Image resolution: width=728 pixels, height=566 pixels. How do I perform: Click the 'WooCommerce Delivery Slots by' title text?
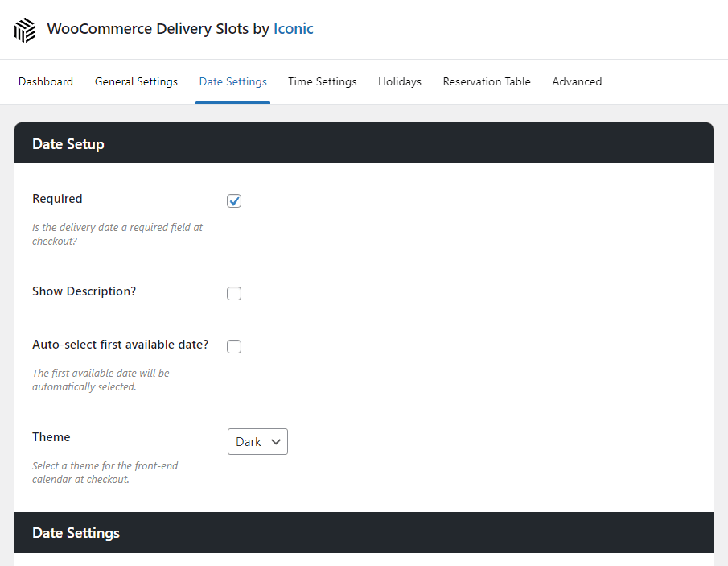158,29
